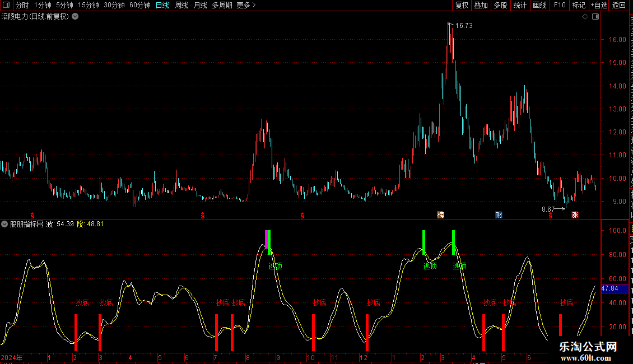This screenshot has width=633, height=364.
Task: Click the first 逃顶 signal near September
Action: pyautogui.click(x=275, y=266)
